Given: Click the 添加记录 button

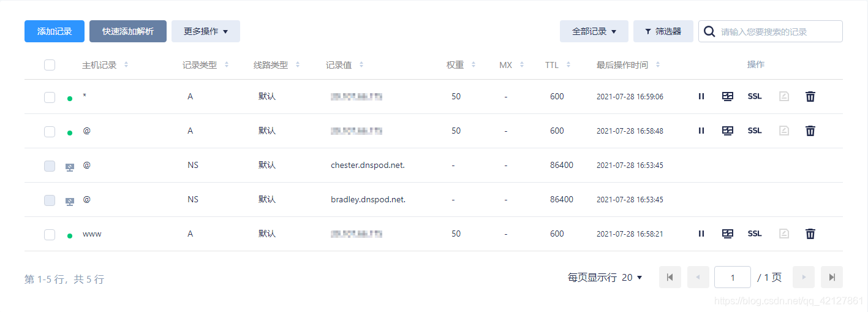Looking at the screenshot, I should 55,31.
